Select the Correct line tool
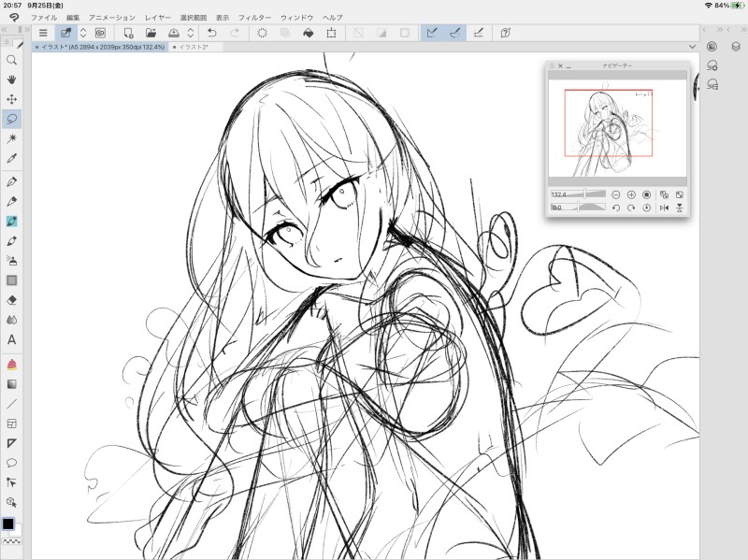 tap(12, 482)
